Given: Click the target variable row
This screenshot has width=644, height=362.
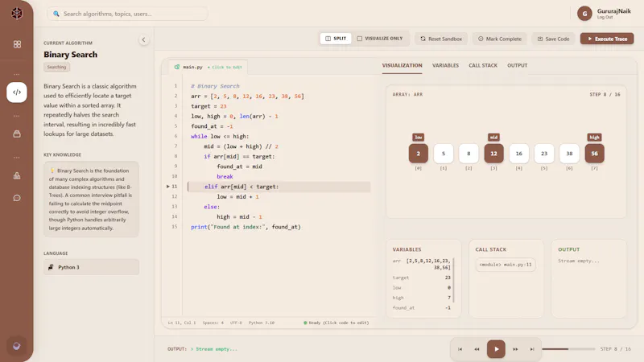Looking at the screenshot, I should tap(422, 278).
